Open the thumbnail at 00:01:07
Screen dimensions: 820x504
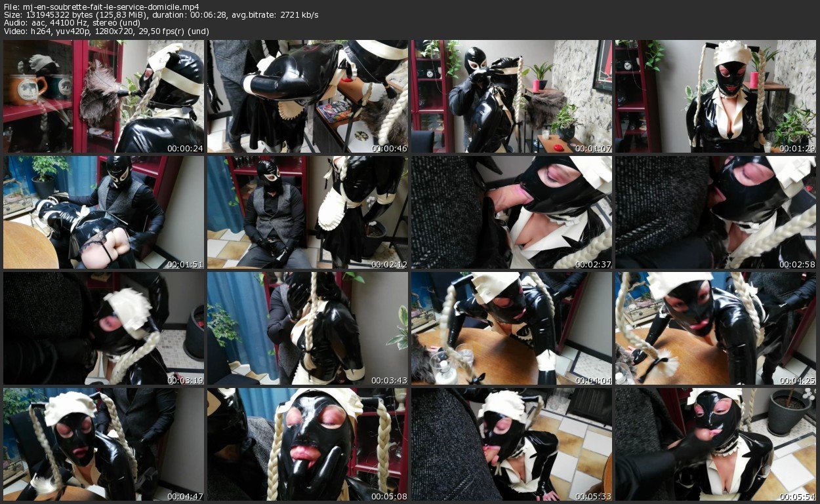[x=512, y=96]
